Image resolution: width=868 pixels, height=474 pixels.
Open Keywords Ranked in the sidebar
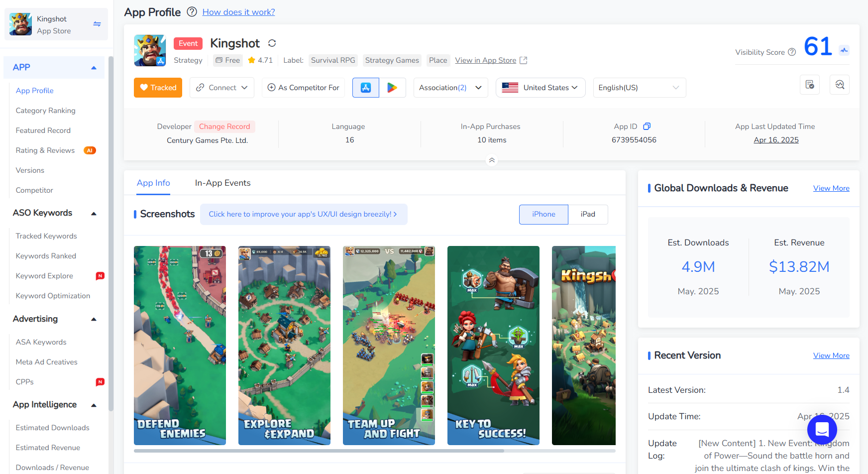tap(46, 256)
